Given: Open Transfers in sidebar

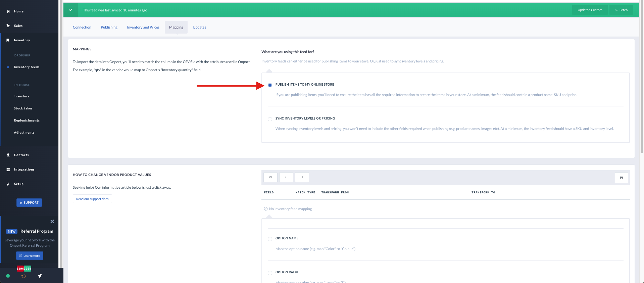Looking at the screenshot, I should pos(21,96).
